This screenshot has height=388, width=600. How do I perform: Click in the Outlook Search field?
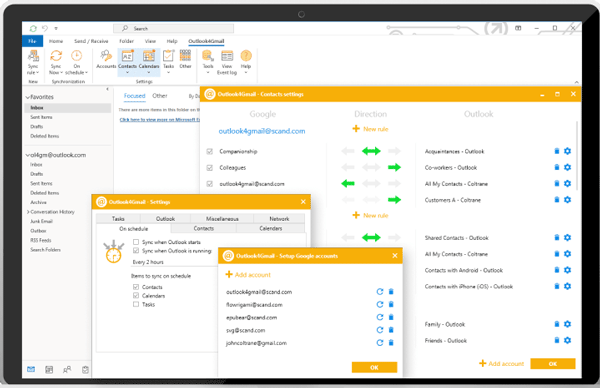pos(173,28)
